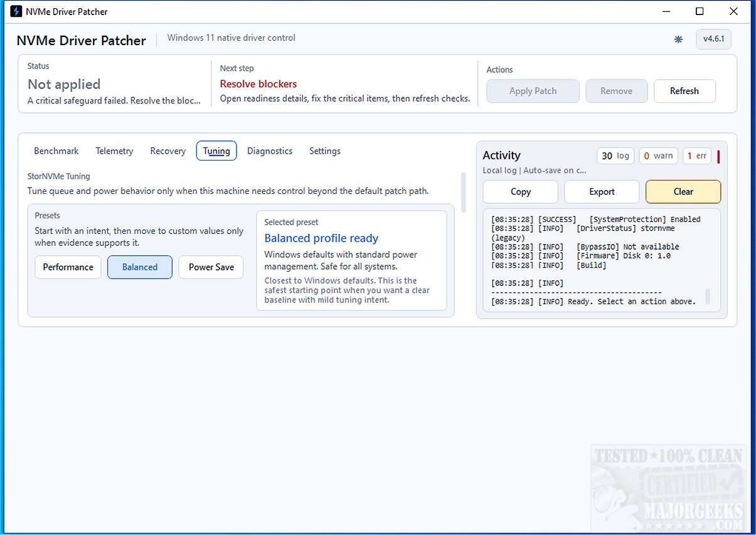
Task: Copy the activity log
Action: point(520,192)
